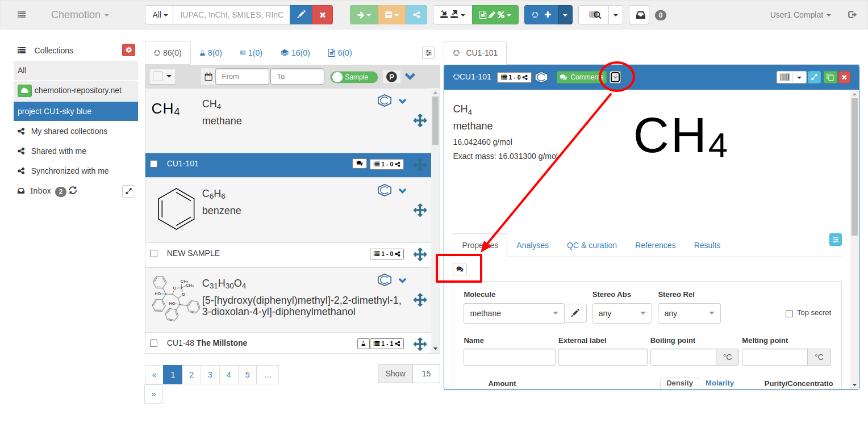
Task: Click the collections settings gear icon
Action: click(x=129, y=50)
